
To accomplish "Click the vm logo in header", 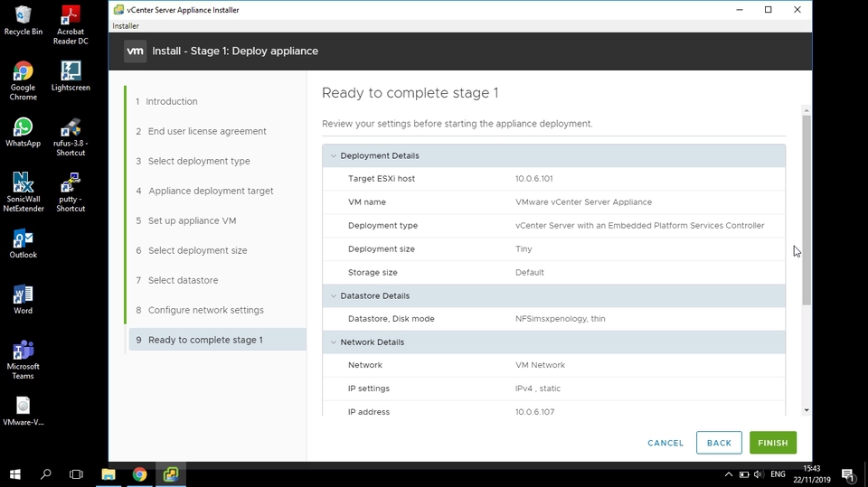I will point(135,51).
